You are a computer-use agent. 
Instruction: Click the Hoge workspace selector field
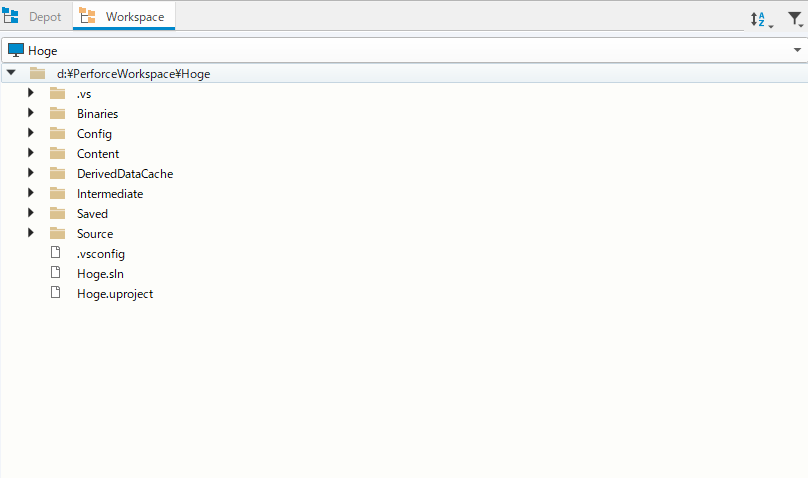click(x=405, y=50)
